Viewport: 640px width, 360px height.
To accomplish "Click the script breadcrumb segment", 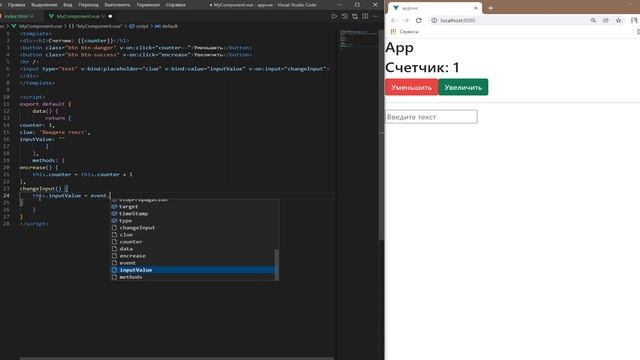I will click(x=142, y=26).
